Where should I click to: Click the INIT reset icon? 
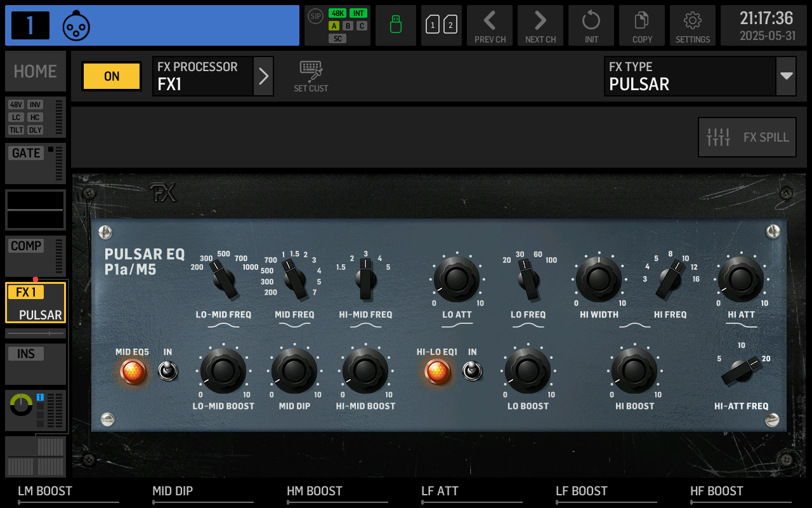click(591, 25)
